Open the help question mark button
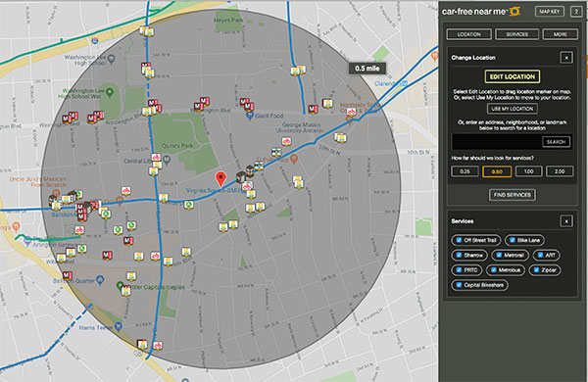The image size is (588, 382). pyautogui.click(x=576, y=12)
